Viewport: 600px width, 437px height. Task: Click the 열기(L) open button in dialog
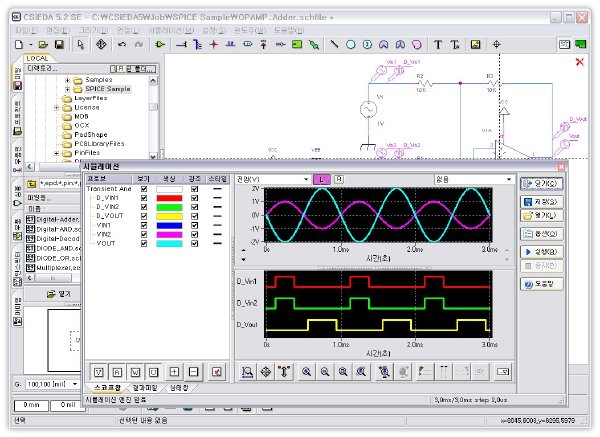coord(541,215)
